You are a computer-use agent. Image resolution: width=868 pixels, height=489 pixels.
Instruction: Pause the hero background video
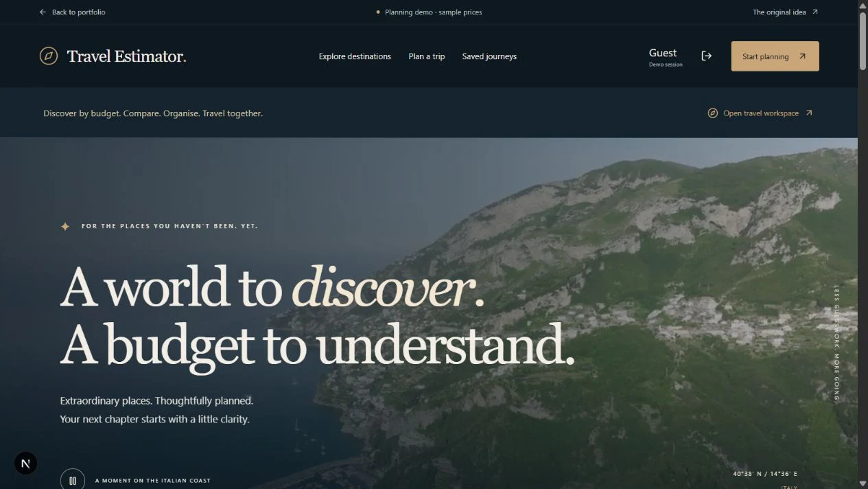click(73, 480)
